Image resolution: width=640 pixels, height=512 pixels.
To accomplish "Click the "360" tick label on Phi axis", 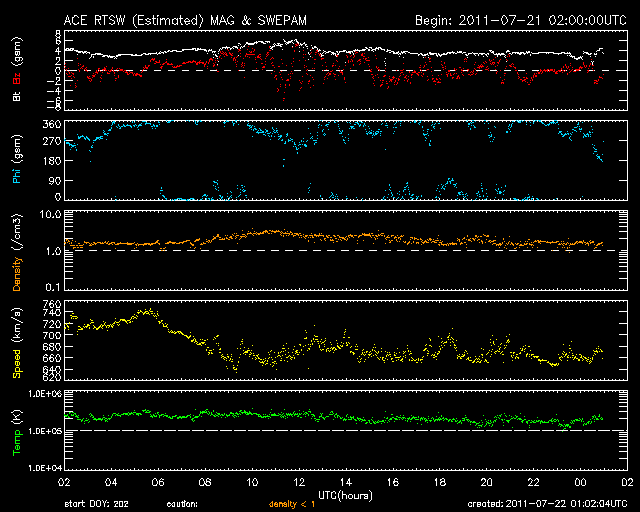I will coord(52,125).
